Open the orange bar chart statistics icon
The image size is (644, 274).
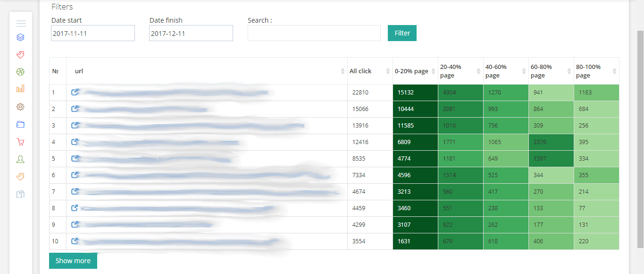pos(20,89)
